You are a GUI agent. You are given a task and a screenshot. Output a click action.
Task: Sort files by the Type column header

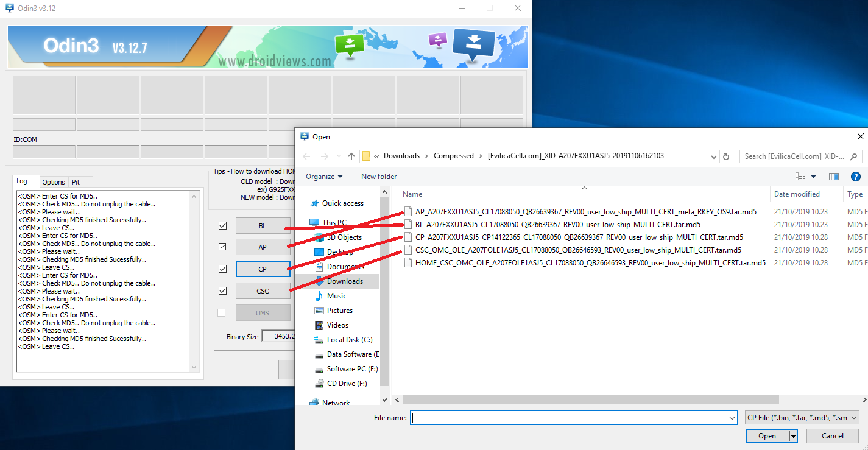pos(855,194)
